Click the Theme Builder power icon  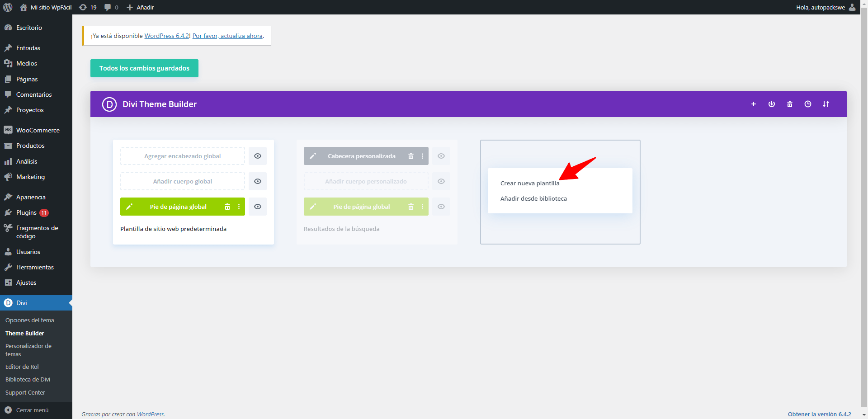(772, 104)
